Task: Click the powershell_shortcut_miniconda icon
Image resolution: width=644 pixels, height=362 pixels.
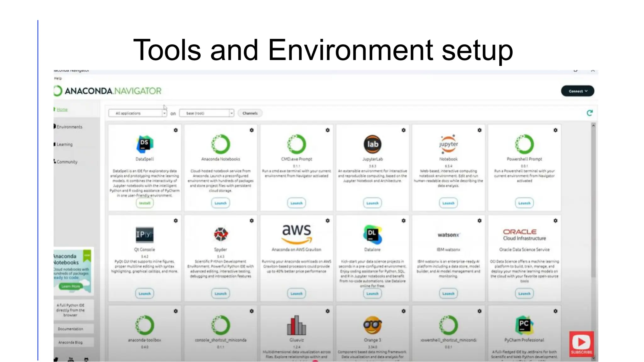Action: tap(448, 325)
